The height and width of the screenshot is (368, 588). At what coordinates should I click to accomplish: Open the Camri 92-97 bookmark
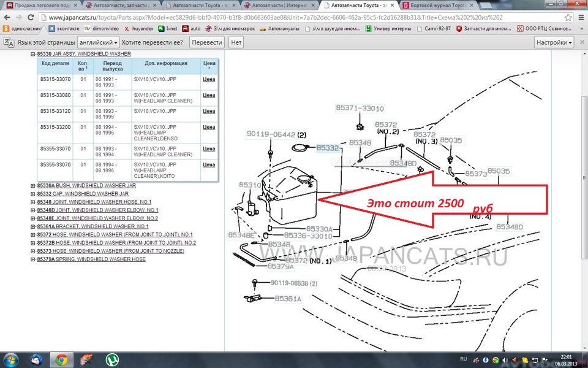pyautogui.click(x=434, y=29)
